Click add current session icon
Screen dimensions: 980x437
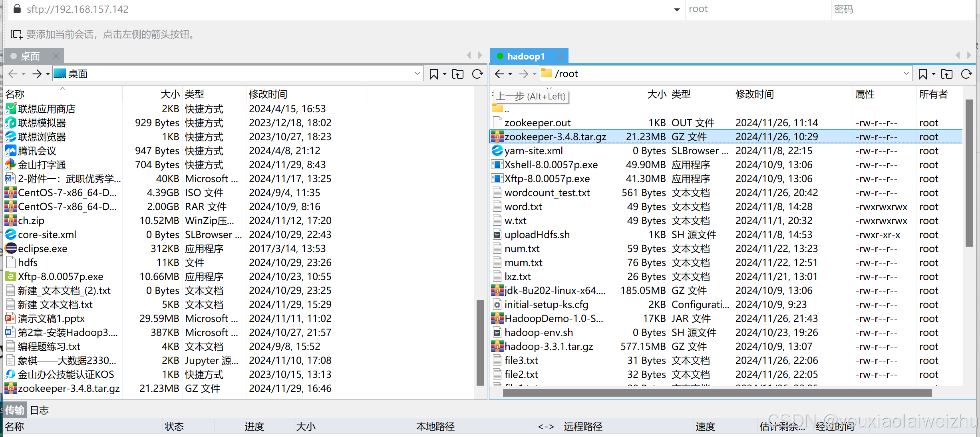pyautogui.click(x=16, y=34)
